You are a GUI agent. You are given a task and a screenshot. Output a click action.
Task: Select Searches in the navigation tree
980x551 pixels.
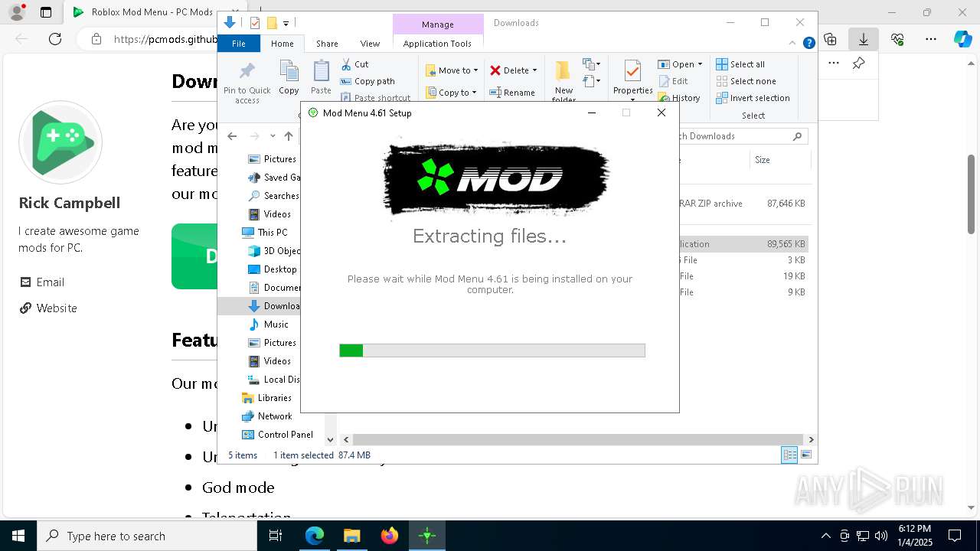pos(273,195)
